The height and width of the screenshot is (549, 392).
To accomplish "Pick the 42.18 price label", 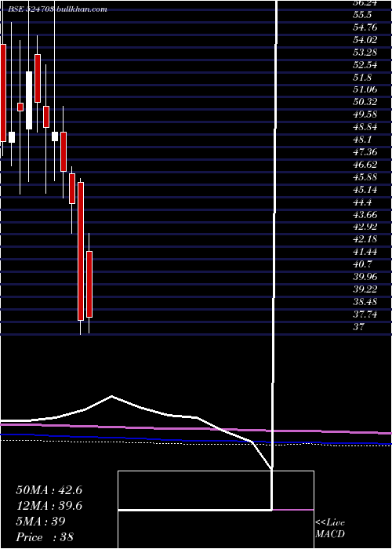I will click(365, 239).
